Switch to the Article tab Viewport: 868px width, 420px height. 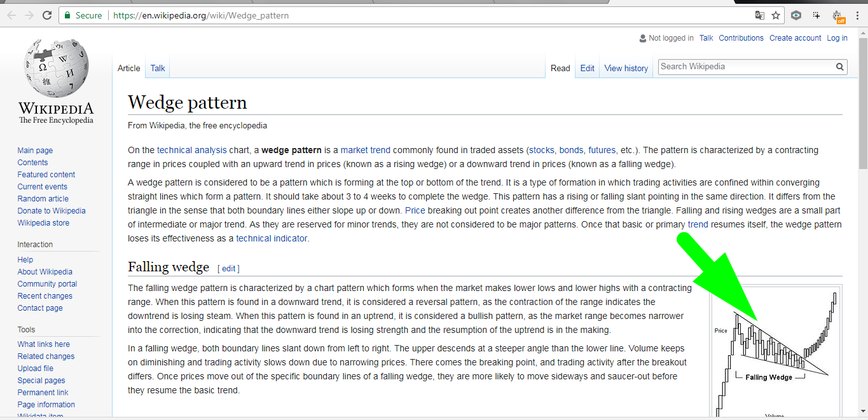(128, 68)
